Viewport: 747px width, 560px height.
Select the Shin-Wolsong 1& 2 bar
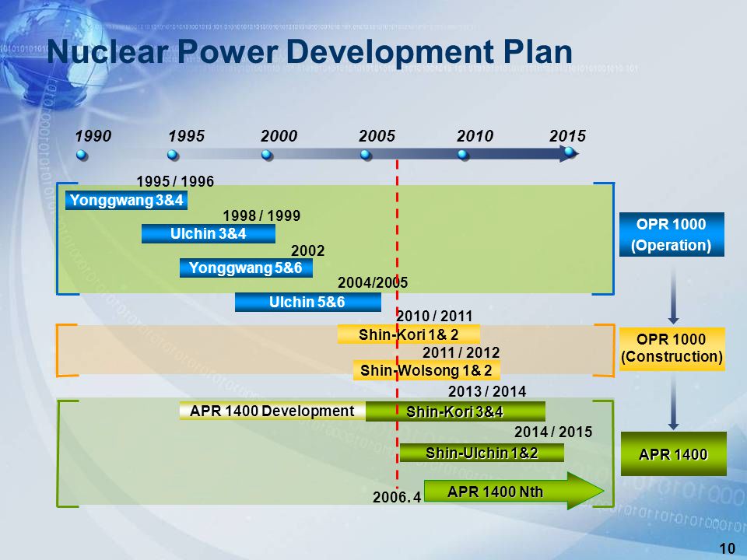pos(426,370)
